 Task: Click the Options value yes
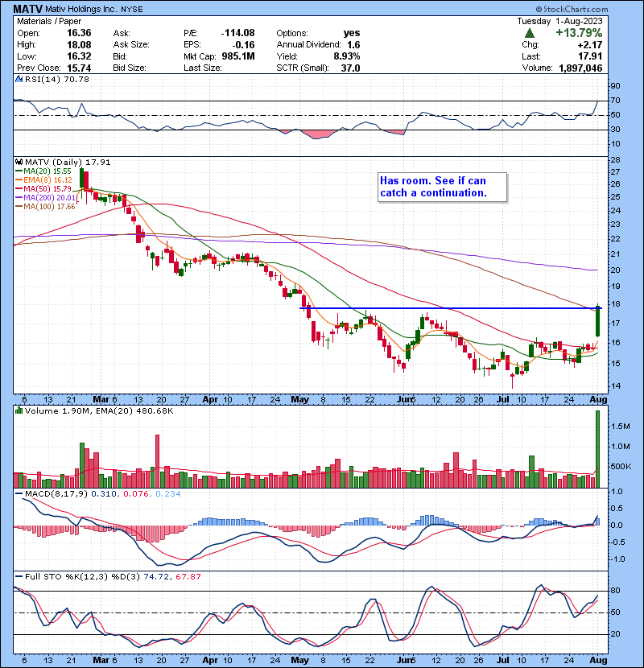[x=352, y=33]
